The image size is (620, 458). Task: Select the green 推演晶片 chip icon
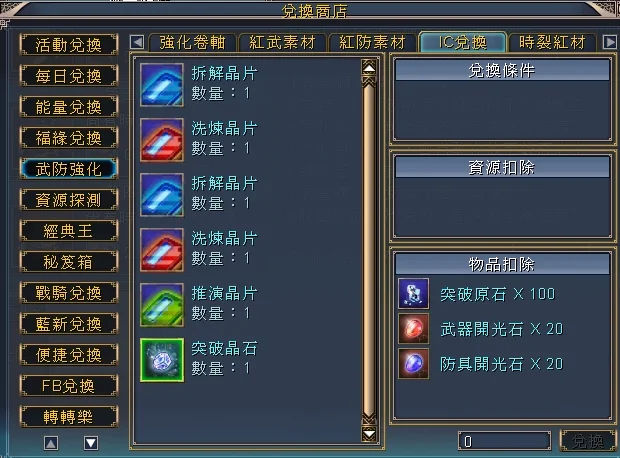point(162,305)
